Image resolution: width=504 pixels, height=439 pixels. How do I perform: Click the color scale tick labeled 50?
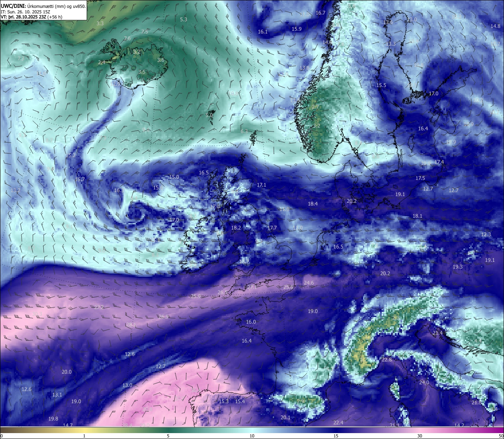[500, 435]
